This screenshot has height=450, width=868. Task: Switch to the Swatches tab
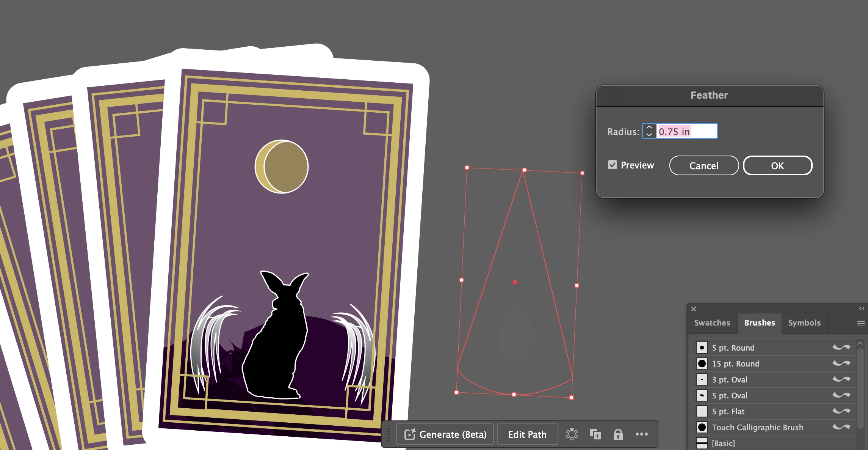click(712, 323)
